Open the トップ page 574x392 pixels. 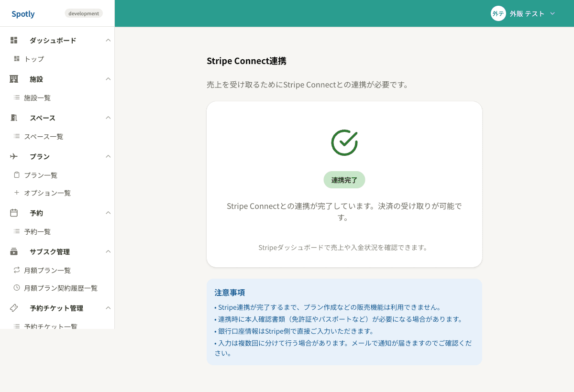[x=34, y=59]
